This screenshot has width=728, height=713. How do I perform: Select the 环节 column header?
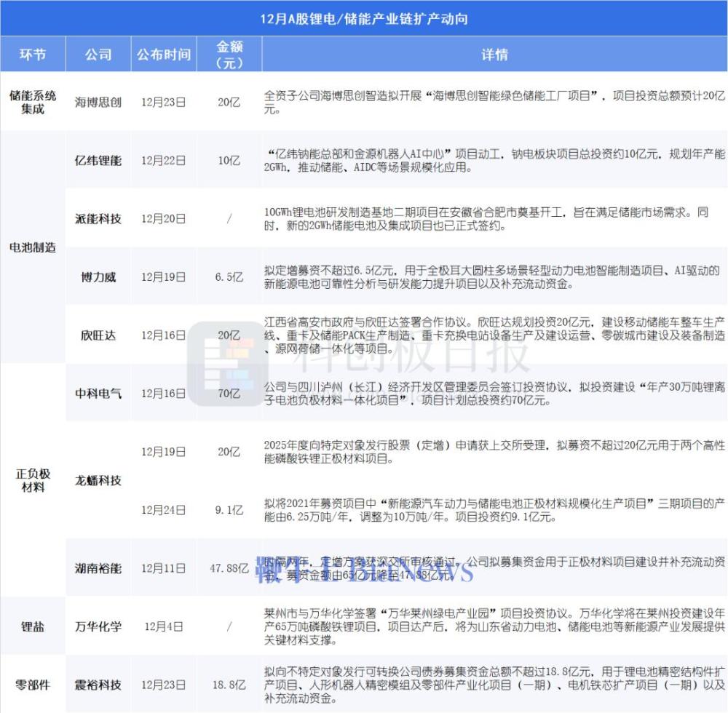[x=33, y=54]
